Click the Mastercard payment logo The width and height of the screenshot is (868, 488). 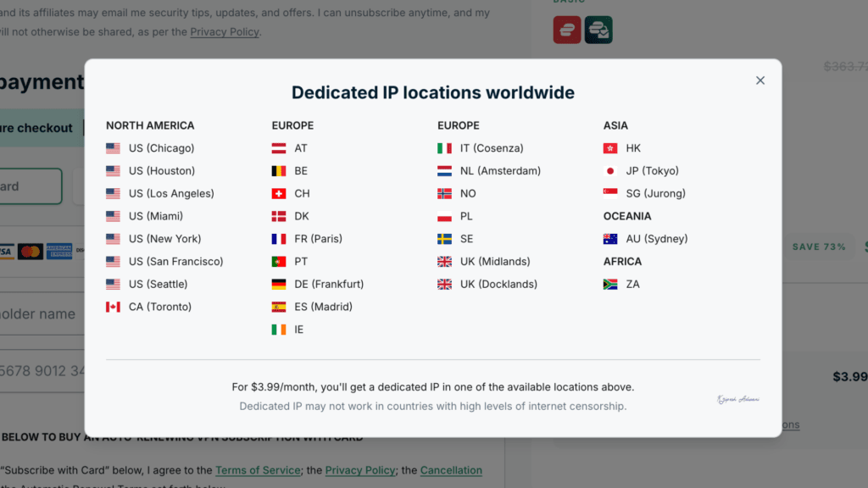tap(30, 252)
